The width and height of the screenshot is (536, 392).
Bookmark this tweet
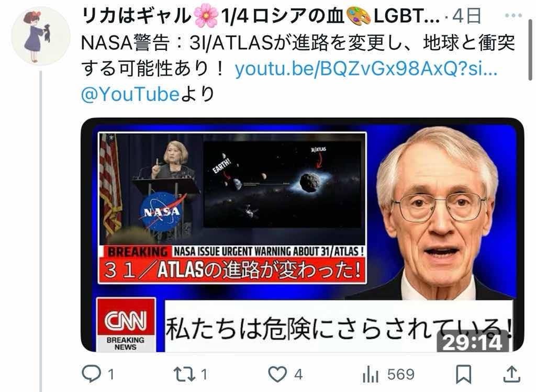pos(464,374)
